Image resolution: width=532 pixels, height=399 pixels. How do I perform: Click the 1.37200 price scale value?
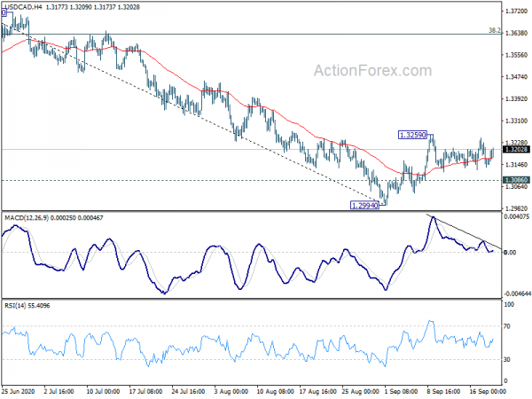(x=516, y=12)
